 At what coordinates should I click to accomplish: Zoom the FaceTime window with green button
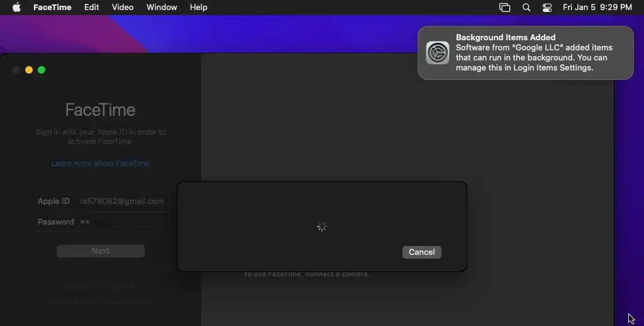coord(42,70)
